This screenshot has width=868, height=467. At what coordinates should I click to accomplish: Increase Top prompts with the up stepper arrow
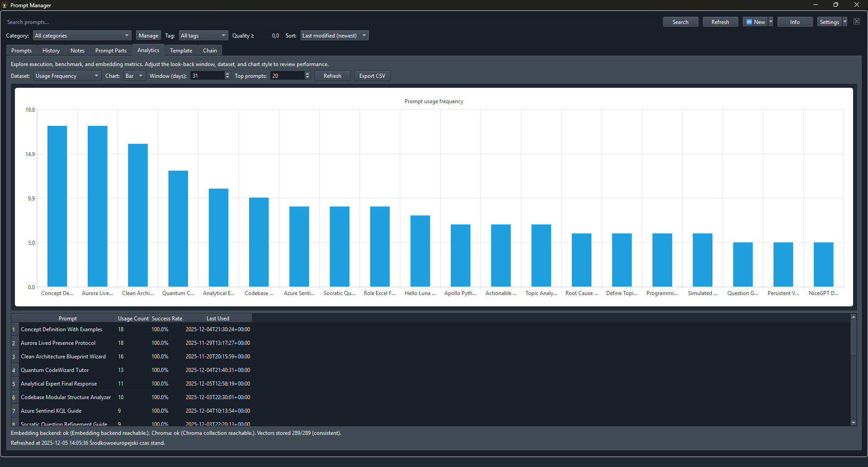click(307, 73)
